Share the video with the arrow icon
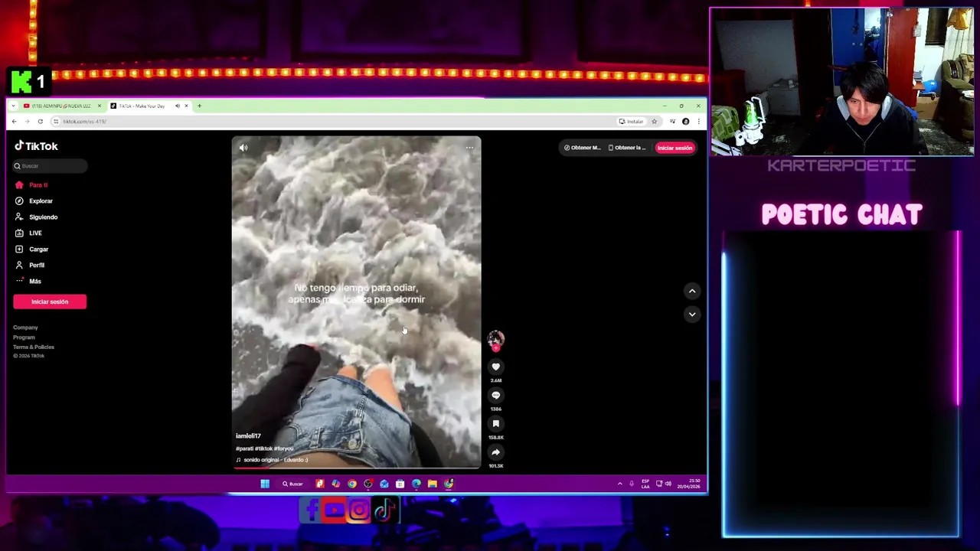This screenshot has height=551, width=980. pyautogui.click(x=495, y=452)
